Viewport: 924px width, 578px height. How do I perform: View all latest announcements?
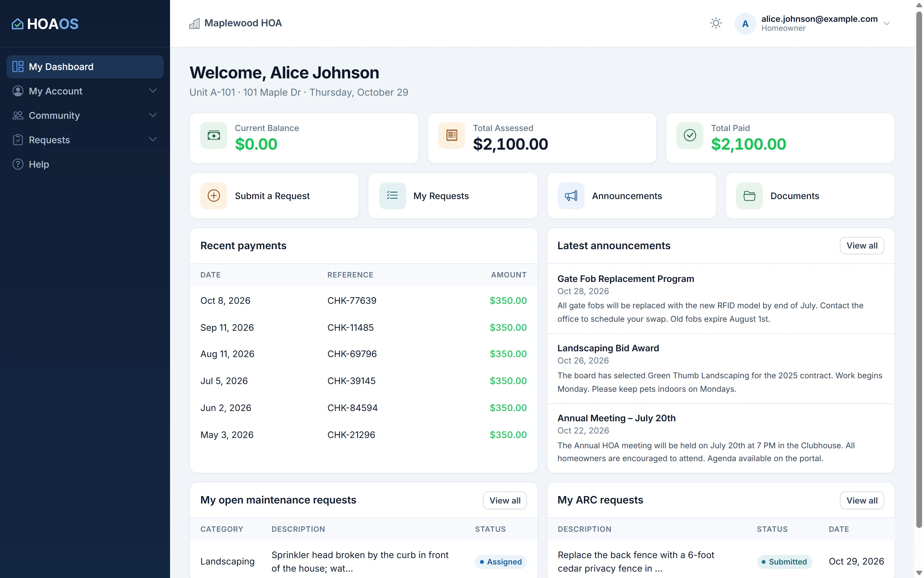[862, 246]
